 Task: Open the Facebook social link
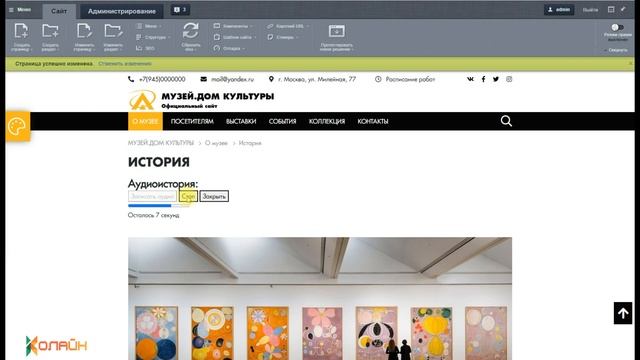click(x=483, y=79)
